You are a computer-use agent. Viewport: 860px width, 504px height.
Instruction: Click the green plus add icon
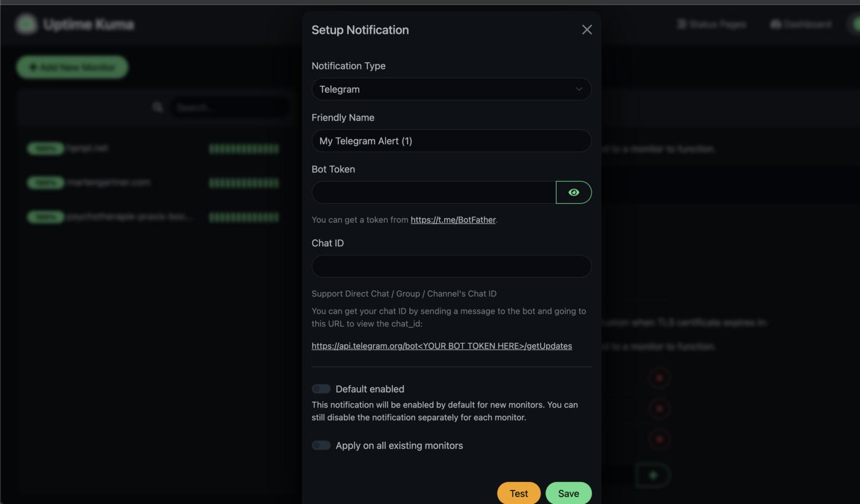click(x=652, y=475)
